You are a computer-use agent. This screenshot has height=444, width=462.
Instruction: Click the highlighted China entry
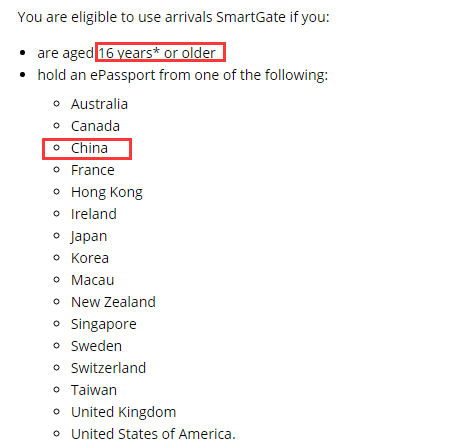89,148
